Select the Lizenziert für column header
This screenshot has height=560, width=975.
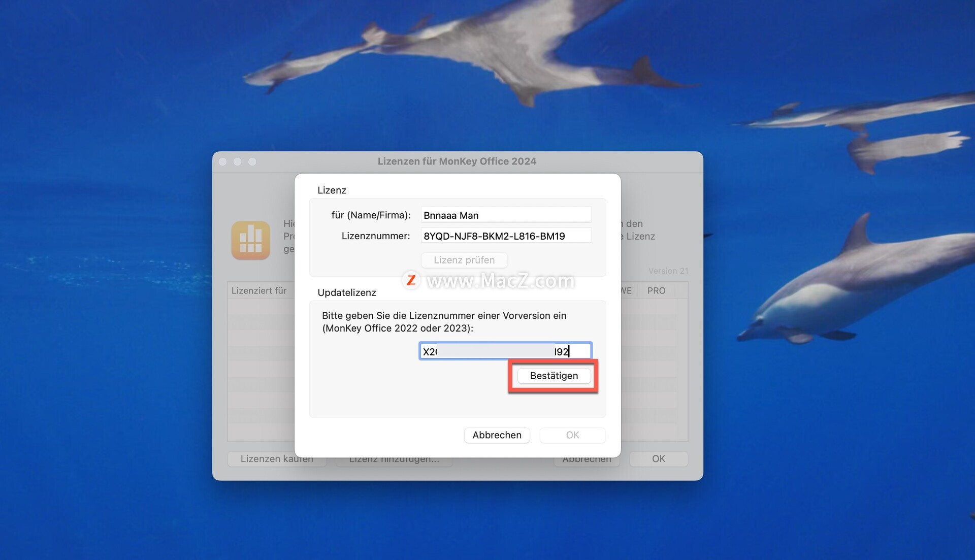point(259,290)
